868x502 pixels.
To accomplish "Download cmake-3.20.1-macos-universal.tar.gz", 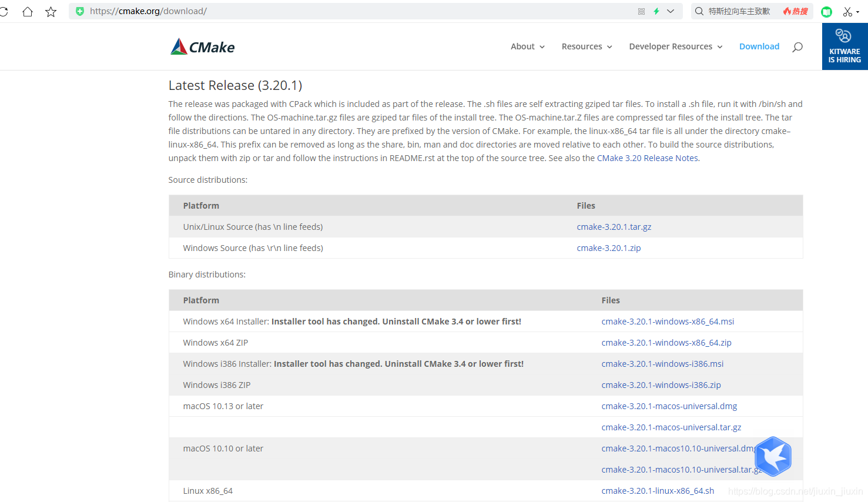I will (x=672, y=427).
